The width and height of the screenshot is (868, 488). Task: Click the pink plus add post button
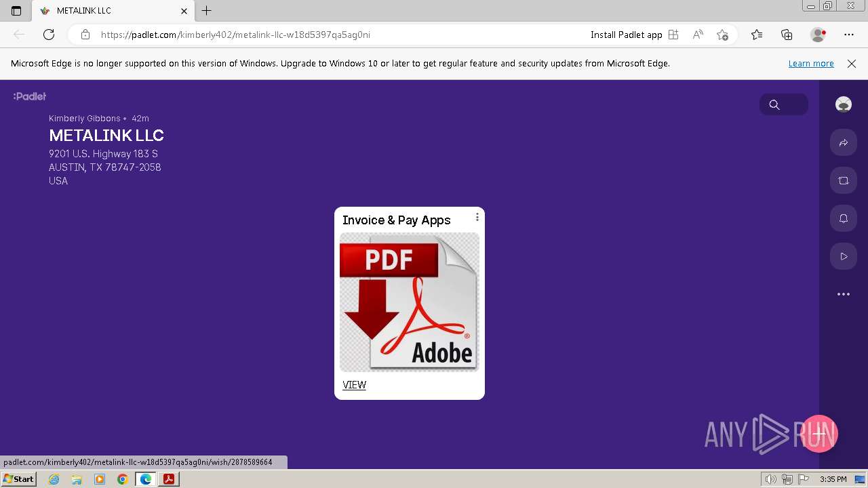coord(819,434)
